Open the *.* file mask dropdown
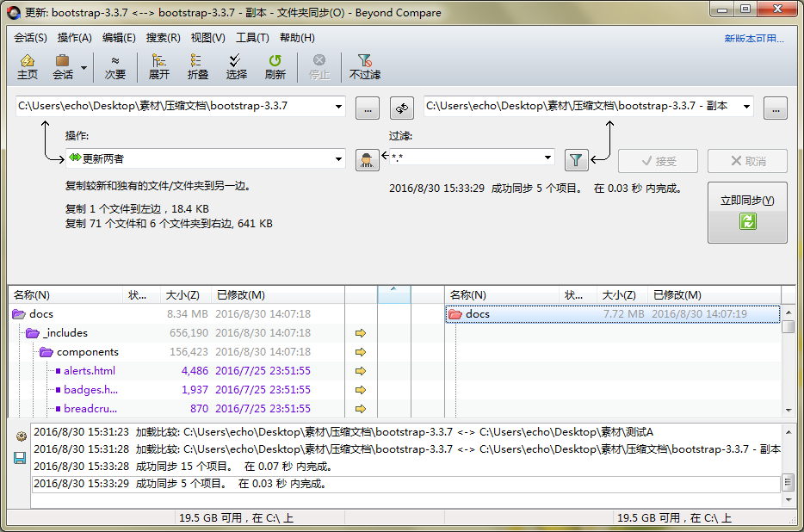804x532 pixels. coord(547,158)
